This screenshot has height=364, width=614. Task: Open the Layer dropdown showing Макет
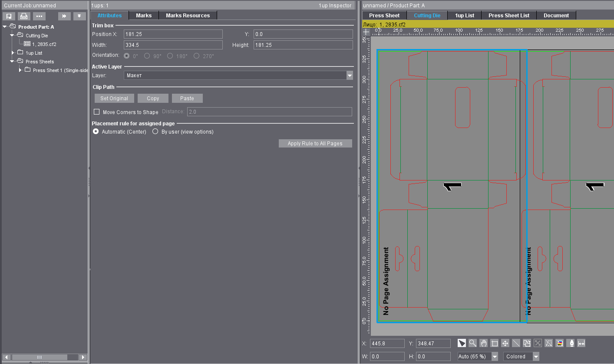pos(350,75)
